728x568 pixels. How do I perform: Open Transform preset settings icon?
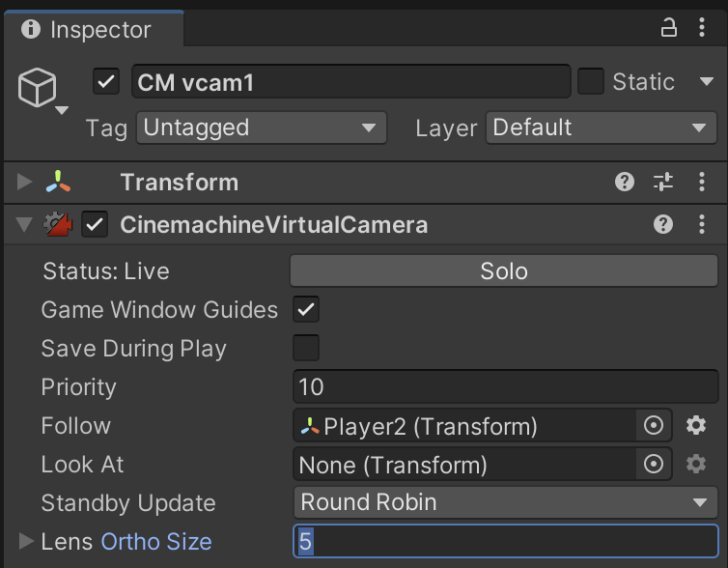tap(663, 182)
